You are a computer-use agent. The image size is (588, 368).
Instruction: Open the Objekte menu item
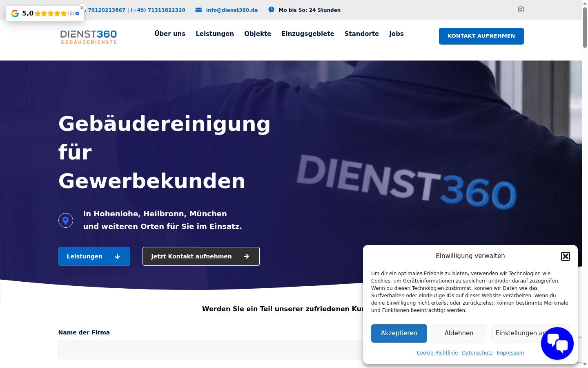coord(258,34)
